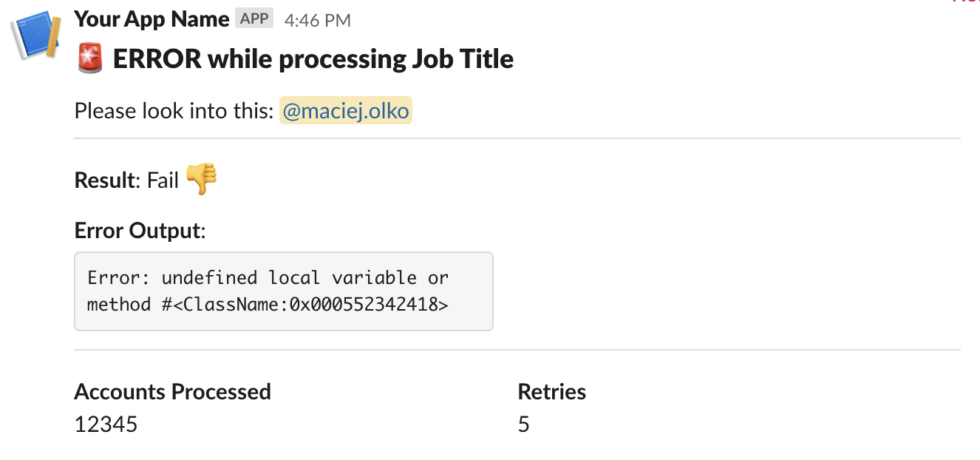The height and width of the screenshot is (460, 980).
Task: Click the app's blue book avatar
Action: [35, 35]
